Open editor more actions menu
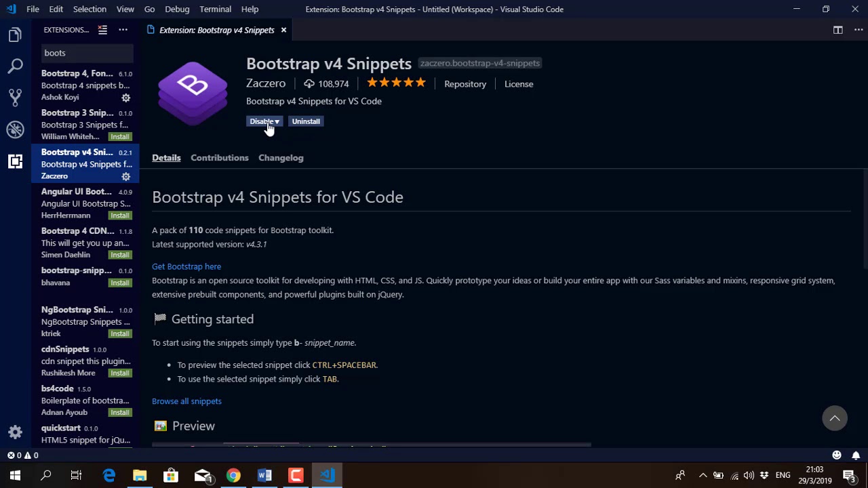Screen dimensions: 868x488 coord(859,30)
